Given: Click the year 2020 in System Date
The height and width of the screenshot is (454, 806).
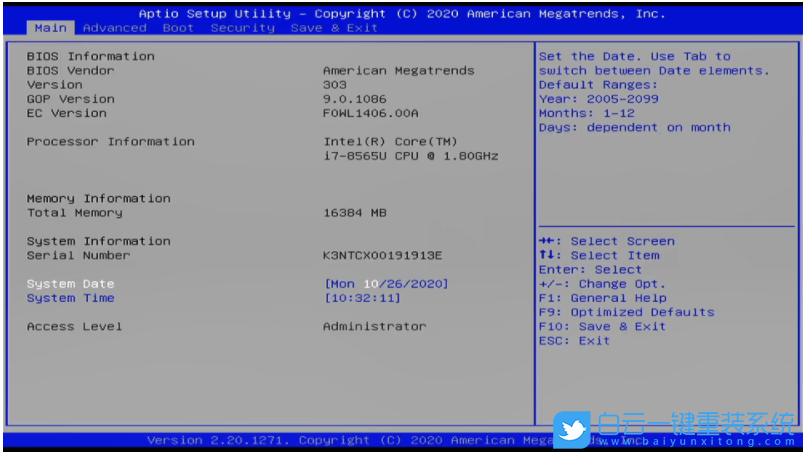Looking at the screenshot, I should [424, 284].
